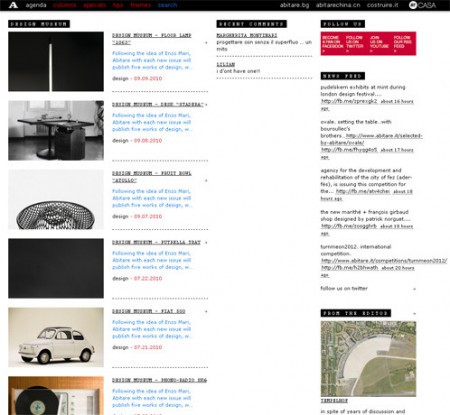Open the fb.me link under pudelskern post

tap(349, 101)
